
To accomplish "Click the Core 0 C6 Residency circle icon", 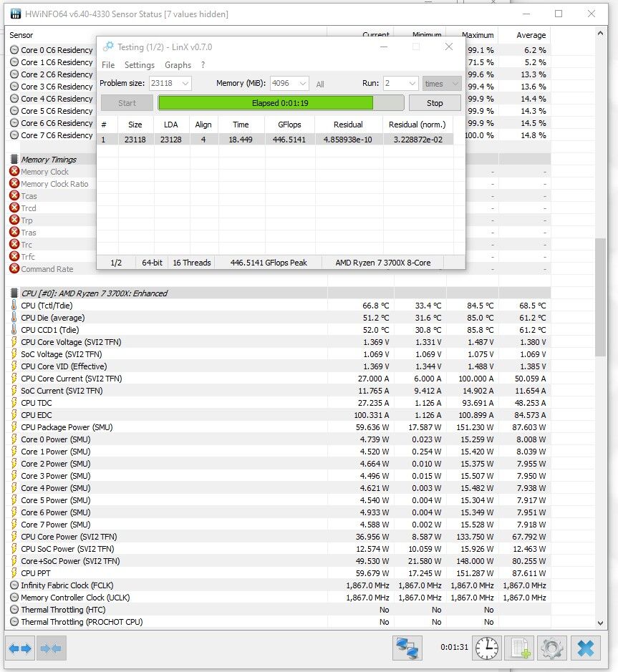I will click(x=14, y=49).
